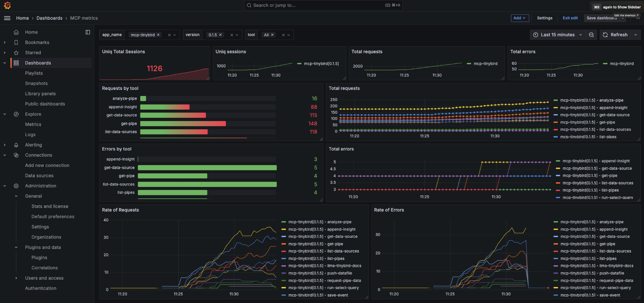Undock the sidebar menu panel icon
The image size is (644, 303).
click(x=88, y=32)
